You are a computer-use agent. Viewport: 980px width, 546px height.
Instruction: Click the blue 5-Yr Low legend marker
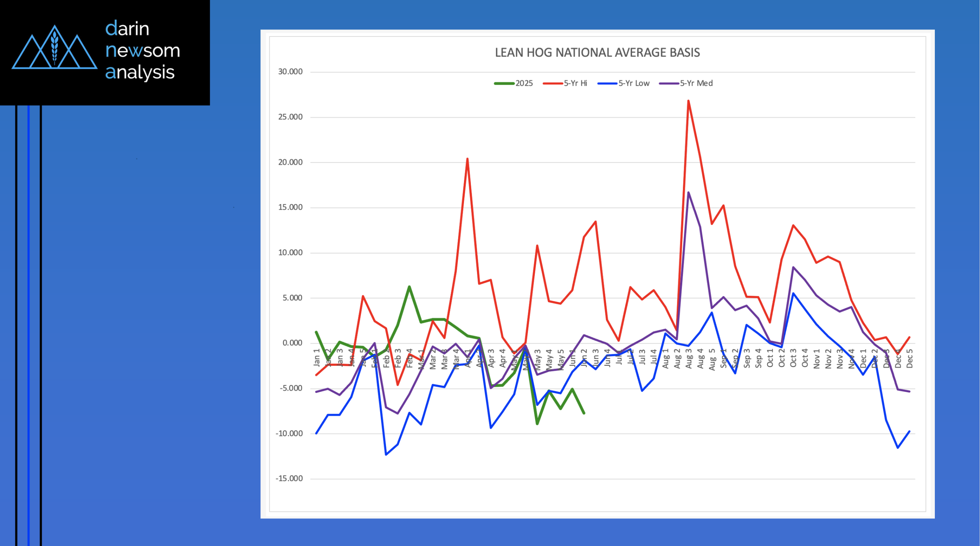pyautogui.click(x=607, y=83)
